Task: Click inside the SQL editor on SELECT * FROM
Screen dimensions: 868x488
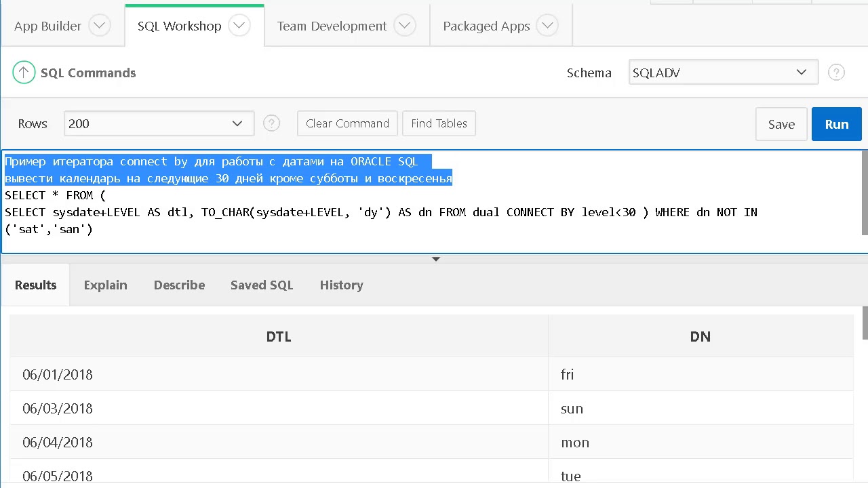Action: pyautogui.click(x=55, y=195)
